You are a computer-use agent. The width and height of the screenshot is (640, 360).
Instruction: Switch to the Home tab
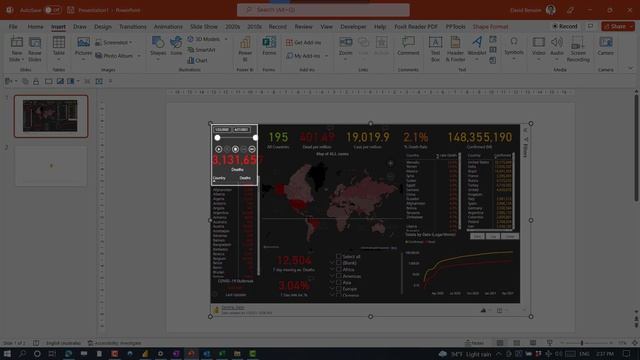[x=35, y=27]
